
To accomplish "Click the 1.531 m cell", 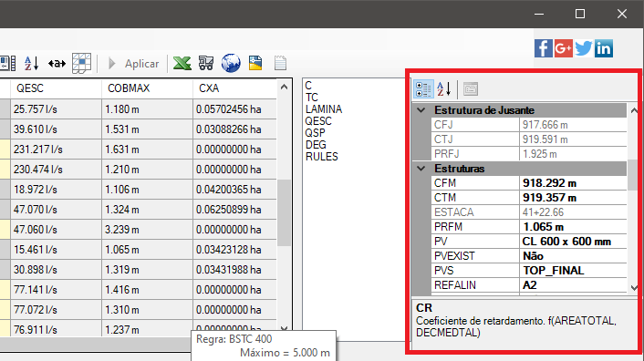I will 147,129.
